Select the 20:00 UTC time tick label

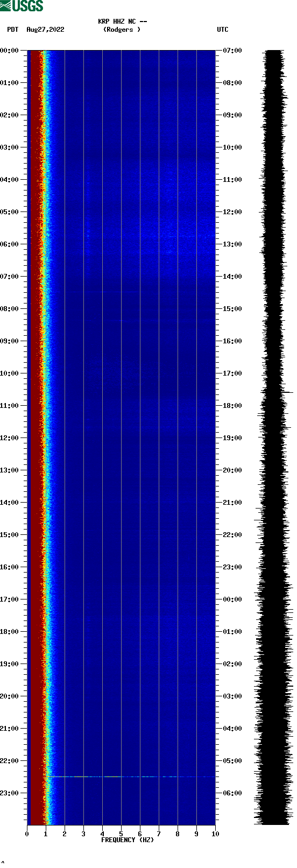pos(232,470)
